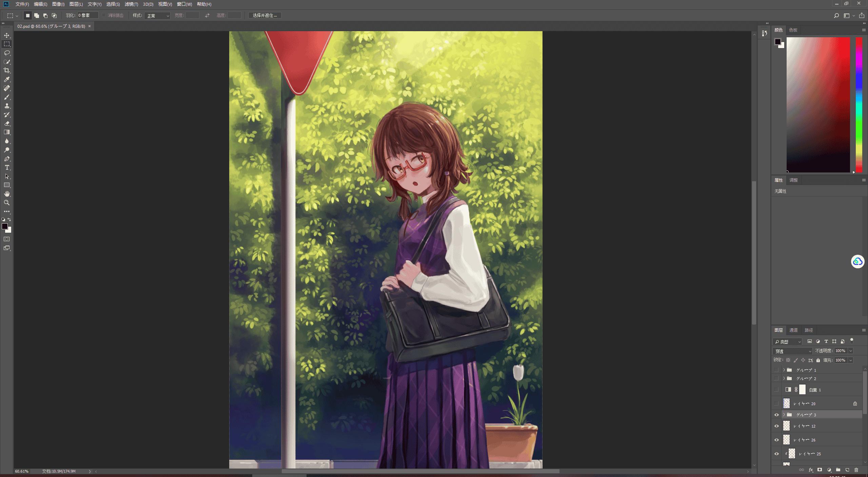
Task: Open the 路径 tab
Action: tap(809, 330)
